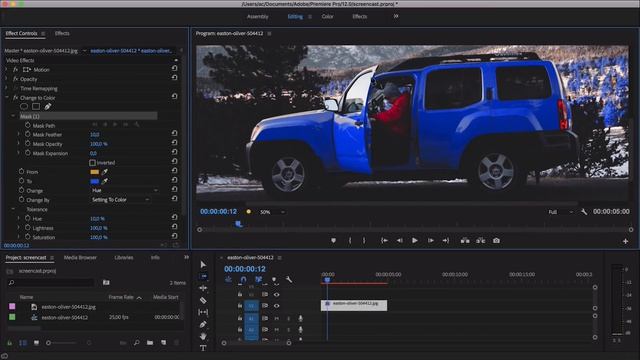This screenshot has height=360, width=640.
Task: Reset Motion effect parameters
Action: click(174, 69)
